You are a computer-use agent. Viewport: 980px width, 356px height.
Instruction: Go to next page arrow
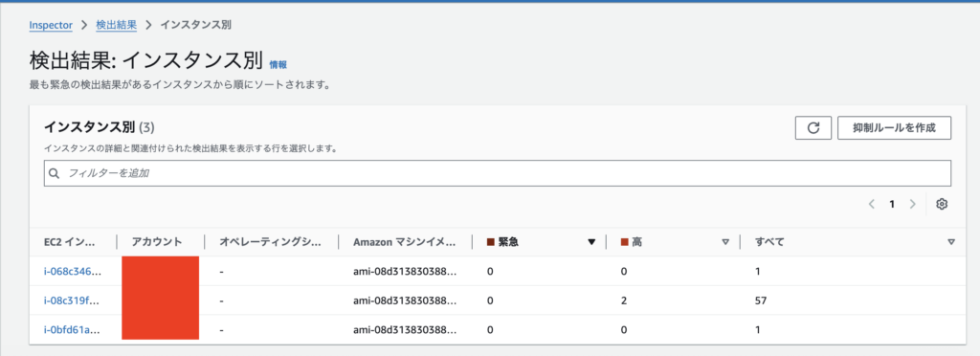tap(913, 204)
